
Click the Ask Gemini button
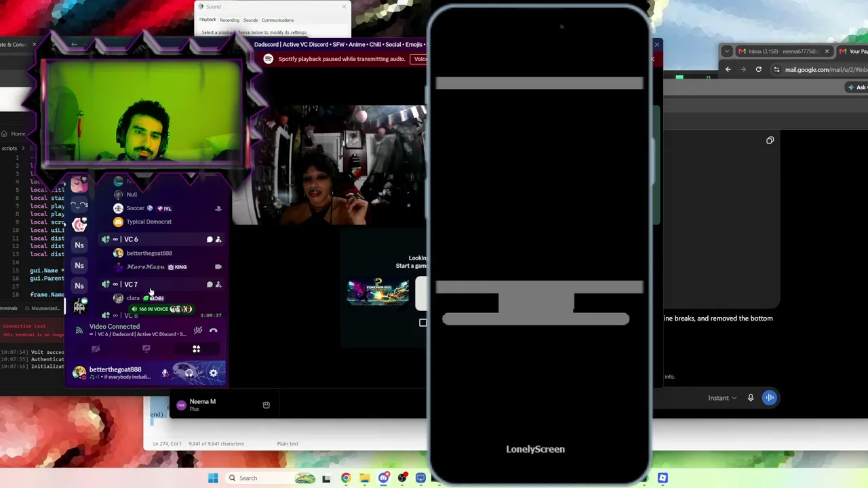[x=858, y=87]
